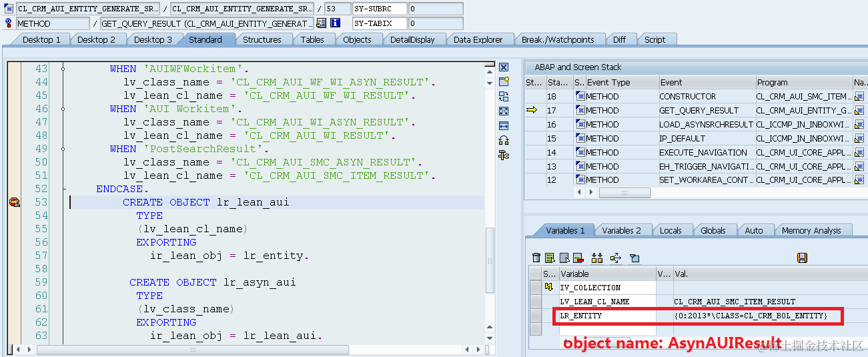The image size is (868, 357).
Task: Click the SY-TABIX field
Action: [380, 23]
